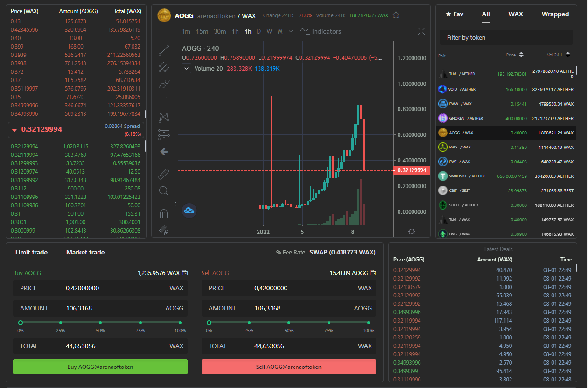Switch chart to 15m timeframe
This screenshot has width=588, height=388.
pyautogui.click(x=202, y=31)
